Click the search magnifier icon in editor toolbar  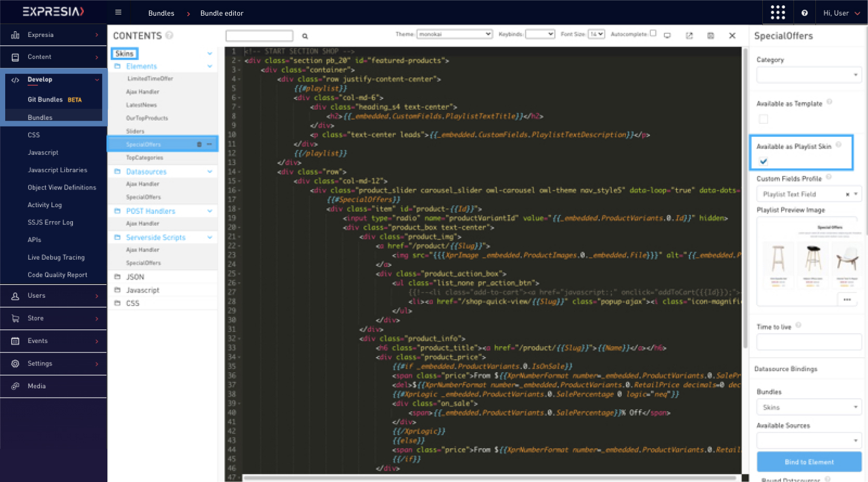305,36
